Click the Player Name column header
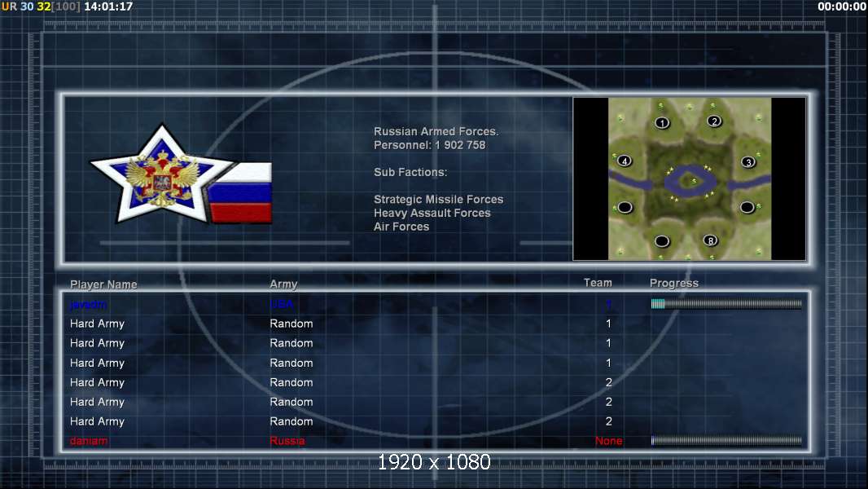 pyautogui.click(x=103, y=284)
